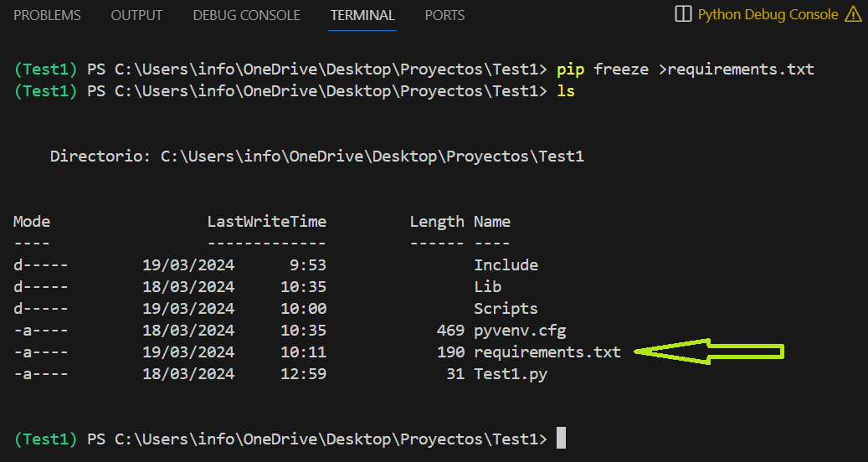The width and height of the screenshot is (868, 462).
Task: Switch to the OUTPUT tab
Action: point(136,15)
